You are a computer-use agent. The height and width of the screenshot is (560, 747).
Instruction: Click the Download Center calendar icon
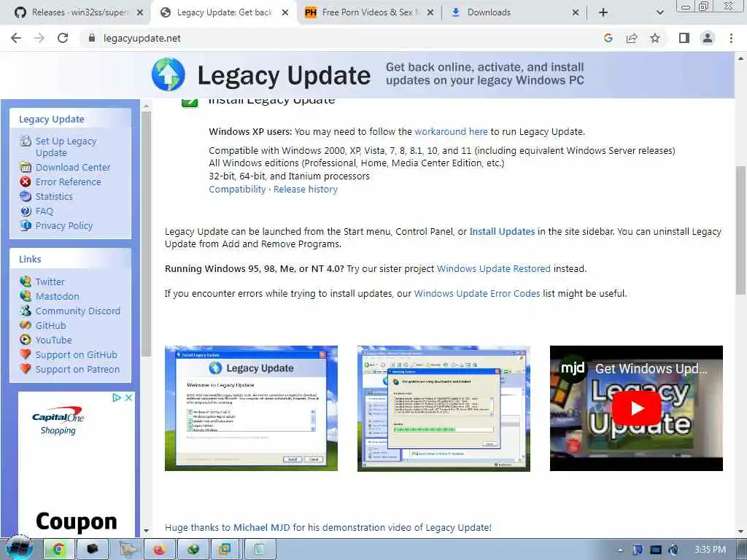click(26, 167)
